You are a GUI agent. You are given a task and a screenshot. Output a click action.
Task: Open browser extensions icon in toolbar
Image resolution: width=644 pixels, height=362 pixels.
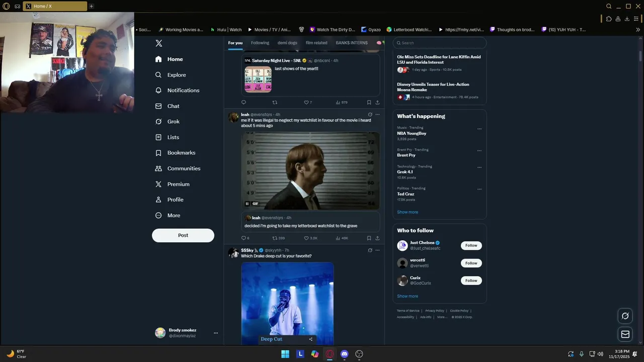pos(609,19)
